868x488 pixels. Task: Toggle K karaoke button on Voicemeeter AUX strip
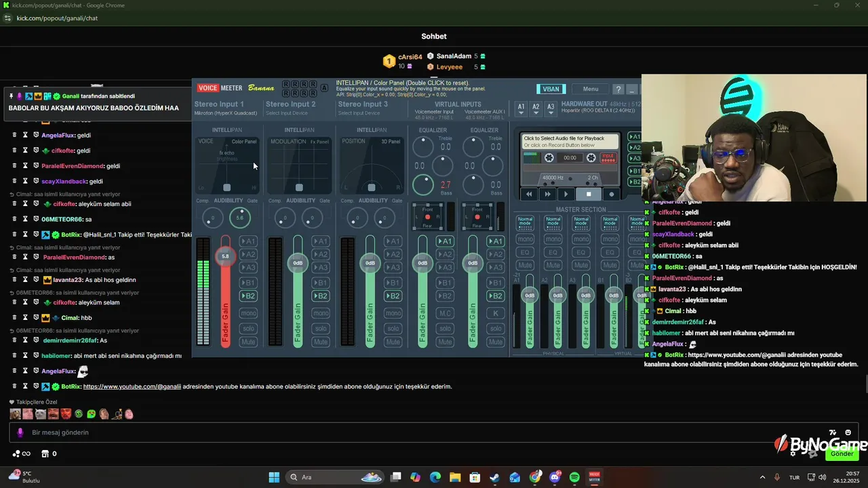pos(496,313)
